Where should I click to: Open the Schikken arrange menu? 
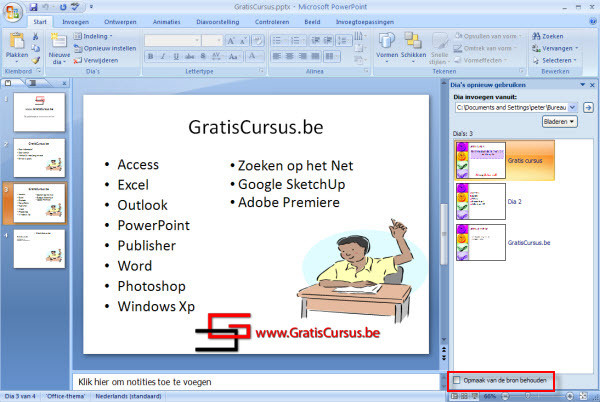pyautogui.click(x=413, y=47)
